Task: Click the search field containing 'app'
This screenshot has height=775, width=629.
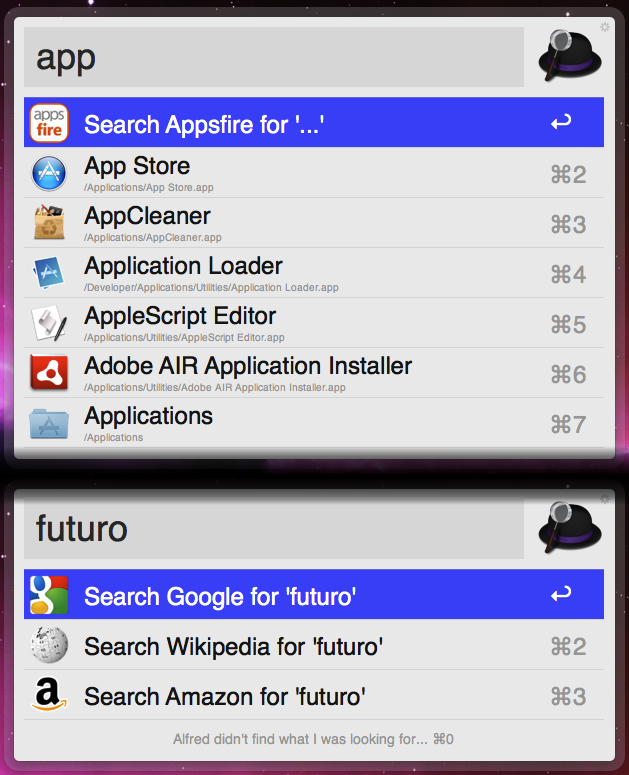Action: [x=274, y=57]
